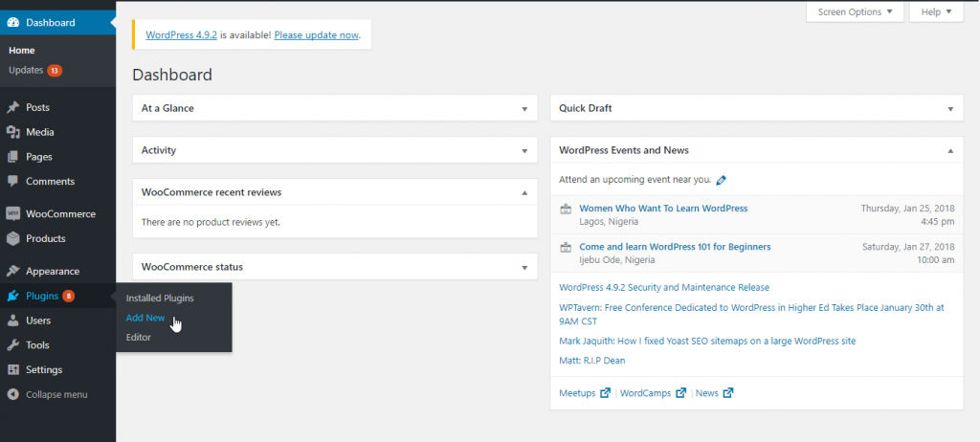Viewport: 980px width, 442px height.
Task: Expand the At a Glance widget
Action: 524,109
